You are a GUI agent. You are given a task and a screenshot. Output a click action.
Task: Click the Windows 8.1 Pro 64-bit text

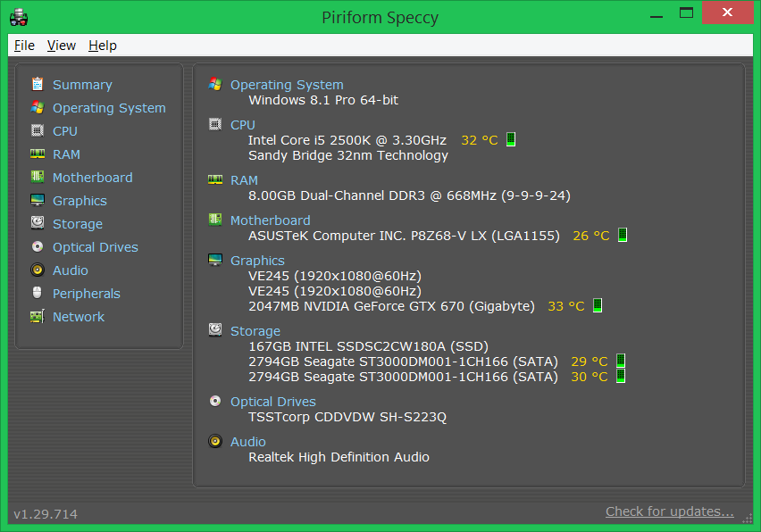323,100
